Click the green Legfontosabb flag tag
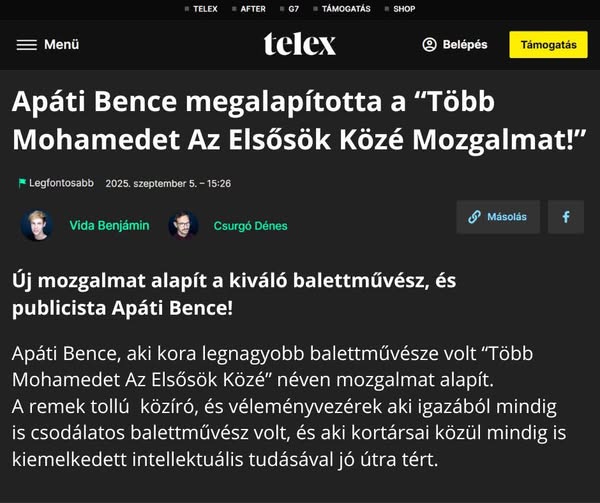The width and height of the screenshot is (600, 503). (x=22, y=183)
